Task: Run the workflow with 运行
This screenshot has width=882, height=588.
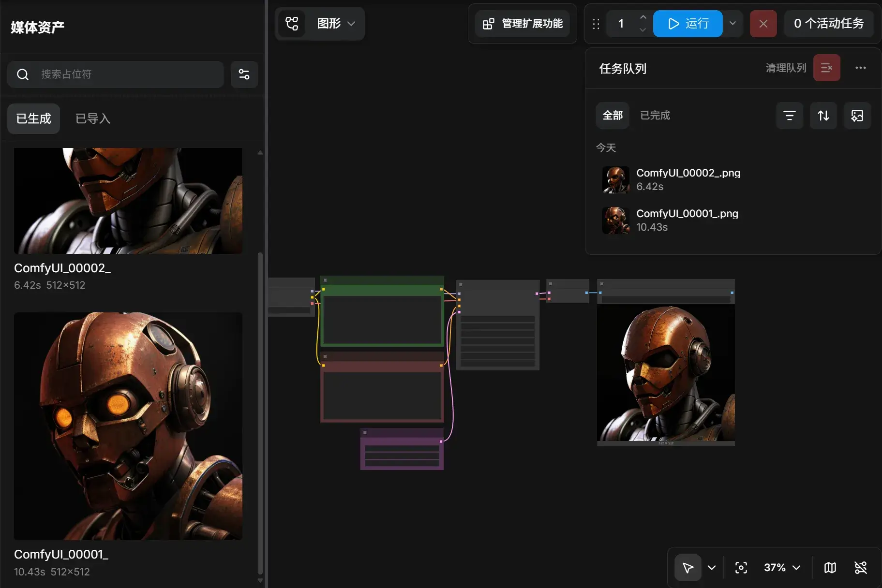Action: [688, 23]
